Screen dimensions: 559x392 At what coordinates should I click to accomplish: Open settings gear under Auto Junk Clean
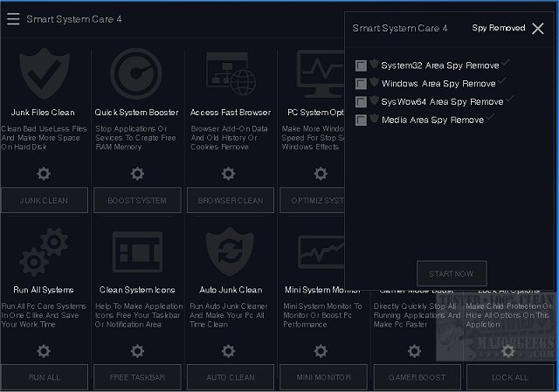[228, 351]
